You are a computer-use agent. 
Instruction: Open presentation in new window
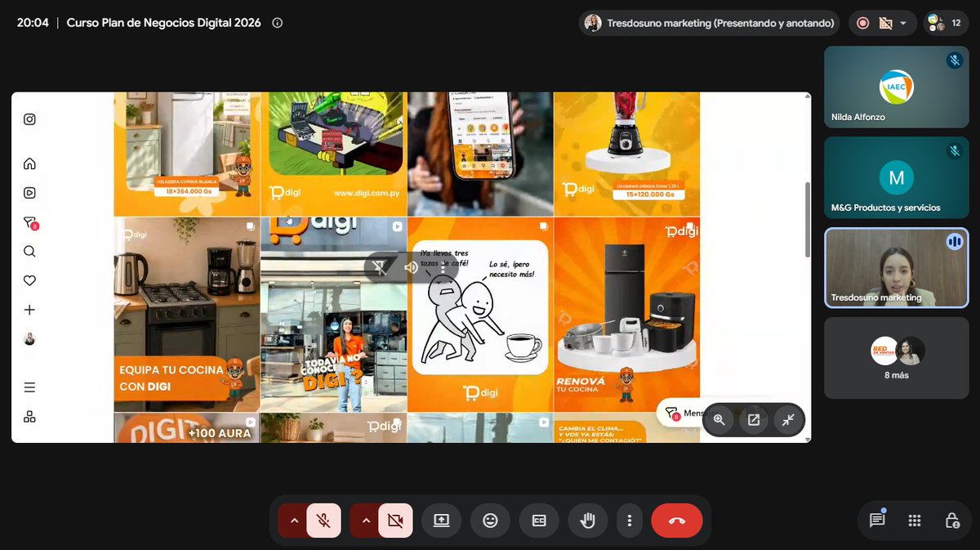754,419
